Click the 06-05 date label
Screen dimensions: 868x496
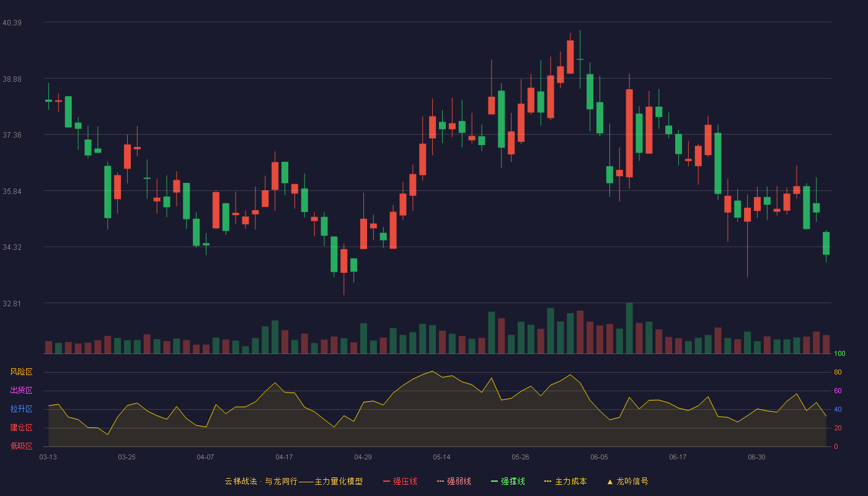coord(600,457)
